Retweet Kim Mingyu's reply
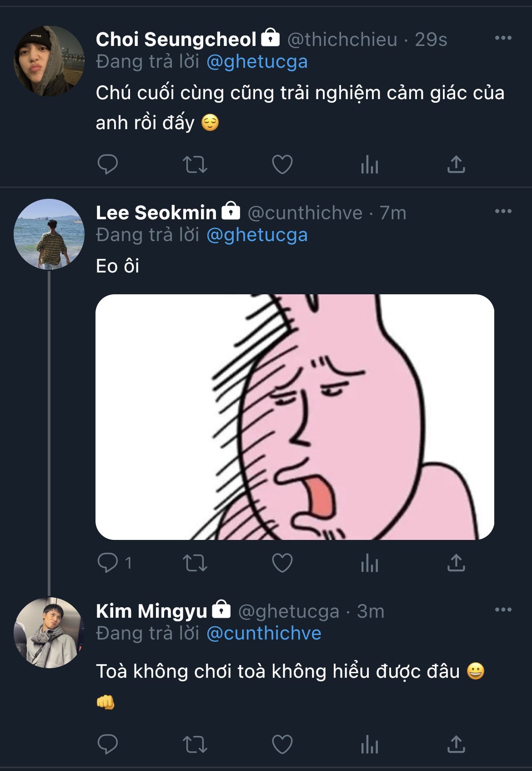 [x=195, y=745]
